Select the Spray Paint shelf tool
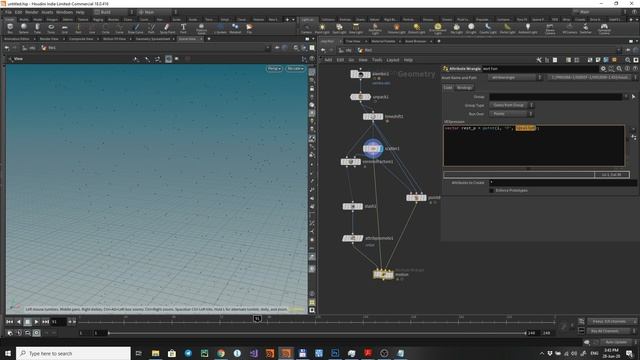Image resolution: width=640 pixels, height=360 pixels. click(x=167, y=28)
